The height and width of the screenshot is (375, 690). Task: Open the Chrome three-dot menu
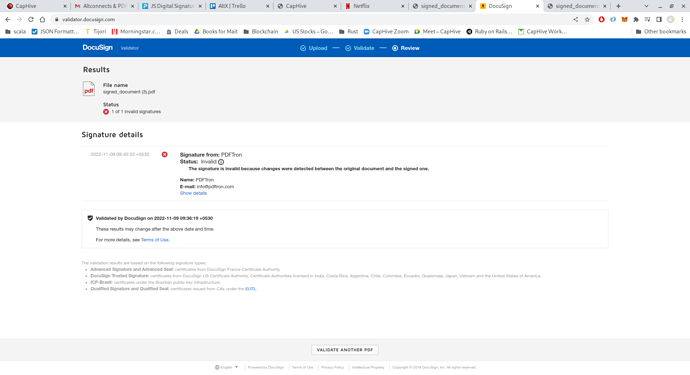click(x=682, y=19)
